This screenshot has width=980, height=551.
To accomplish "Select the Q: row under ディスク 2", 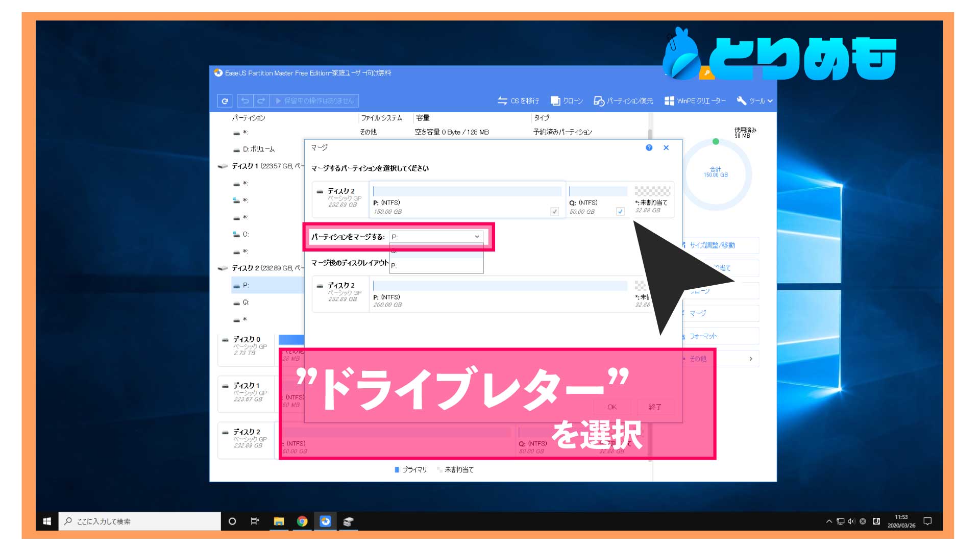I will coord(267,303).
